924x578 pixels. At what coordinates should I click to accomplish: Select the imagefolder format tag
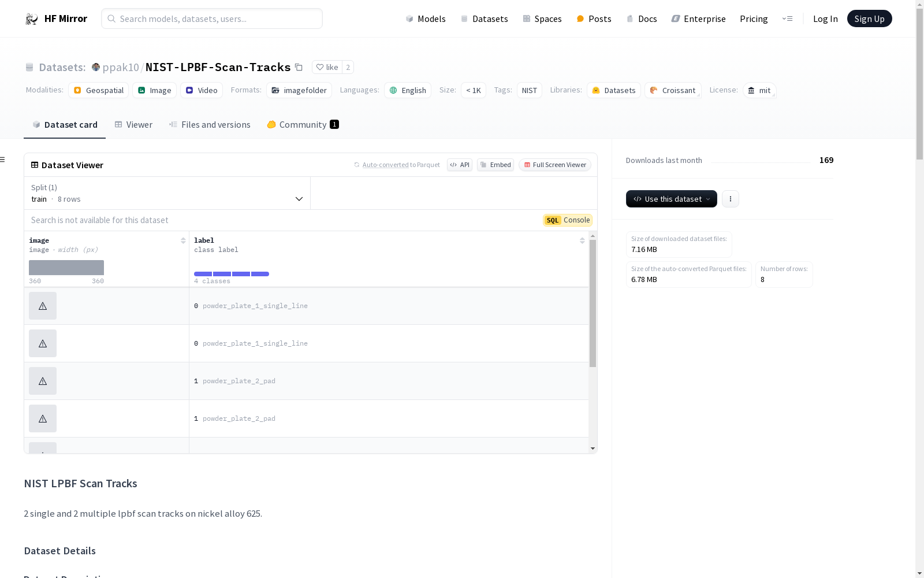pyautogui.click(x=299, y=90)
